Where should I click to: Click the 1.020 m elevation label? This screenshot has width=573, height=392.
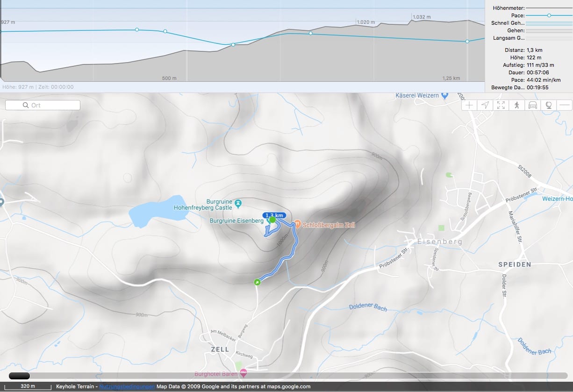[x=365, y=22]
